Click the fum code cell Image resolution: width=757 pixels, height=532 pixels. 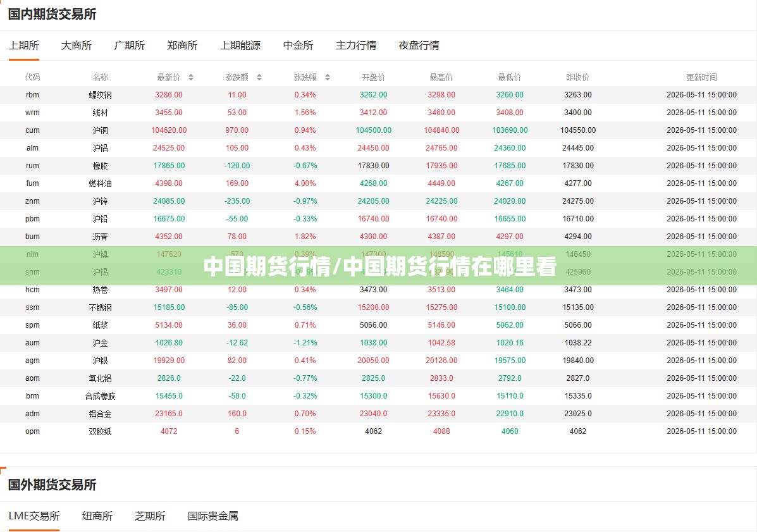(x=32, y=183)
